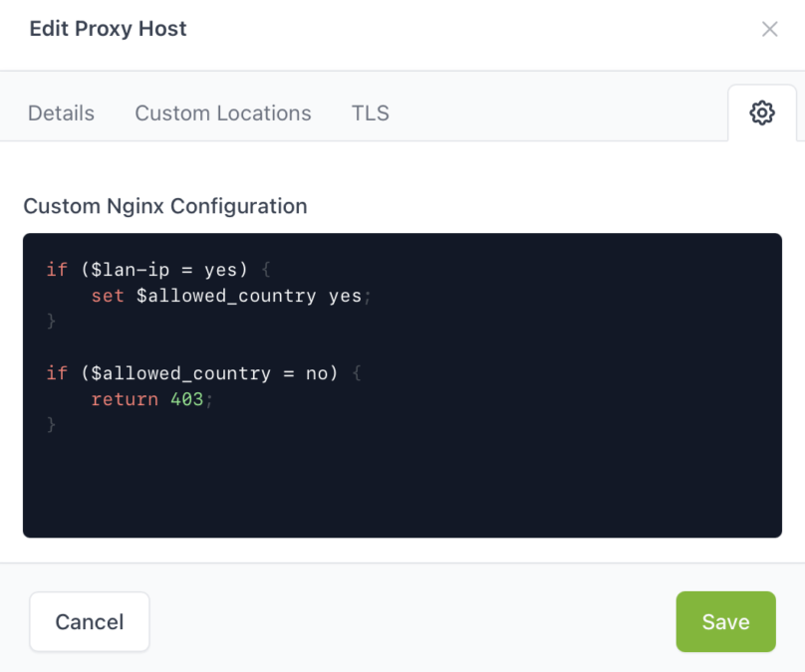The height and width of the screenshot is (672, 805).
Task: Click the 403 status code in editor
Action: coord(186,399)
